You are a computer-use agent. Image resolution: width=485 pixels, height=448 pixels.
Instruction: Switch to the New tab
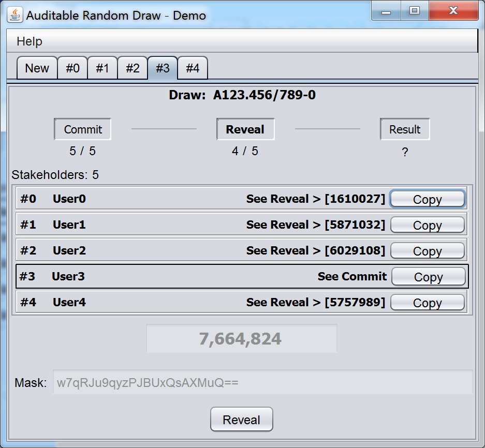click(37, 68)
